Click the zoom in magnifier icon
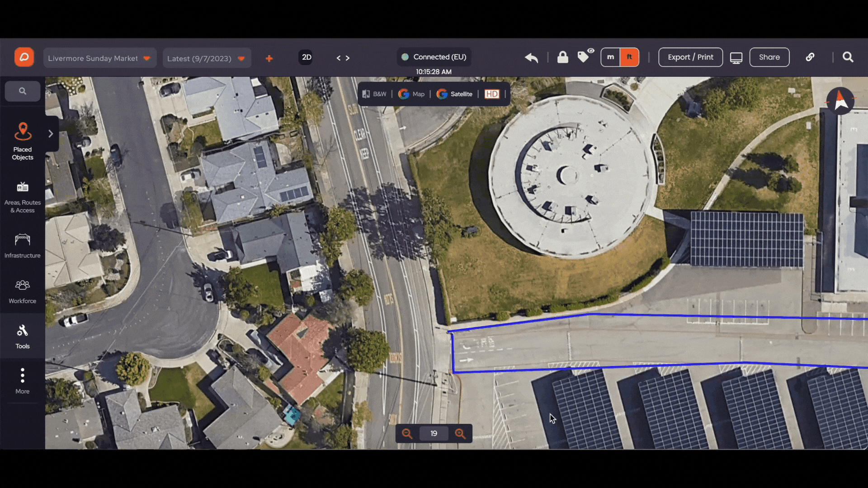This screenshot has width=868, height=488. [x=460, y=434]
